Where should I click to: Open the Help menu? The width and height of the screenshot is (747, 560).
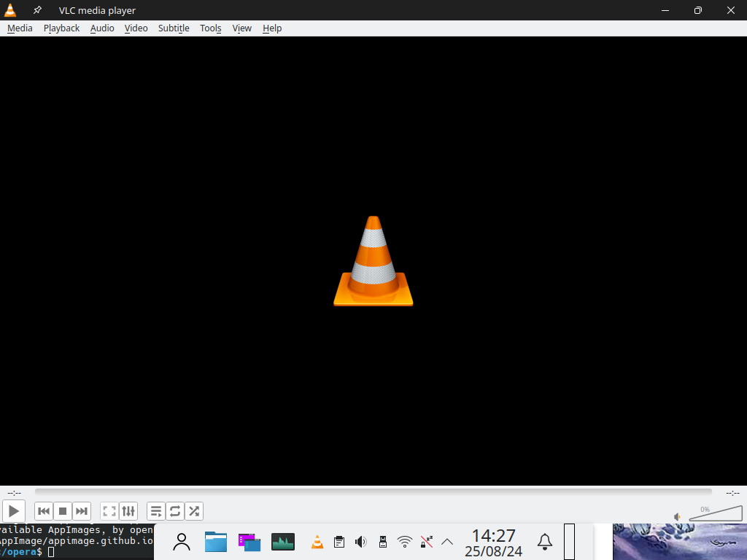click(272, 28)
